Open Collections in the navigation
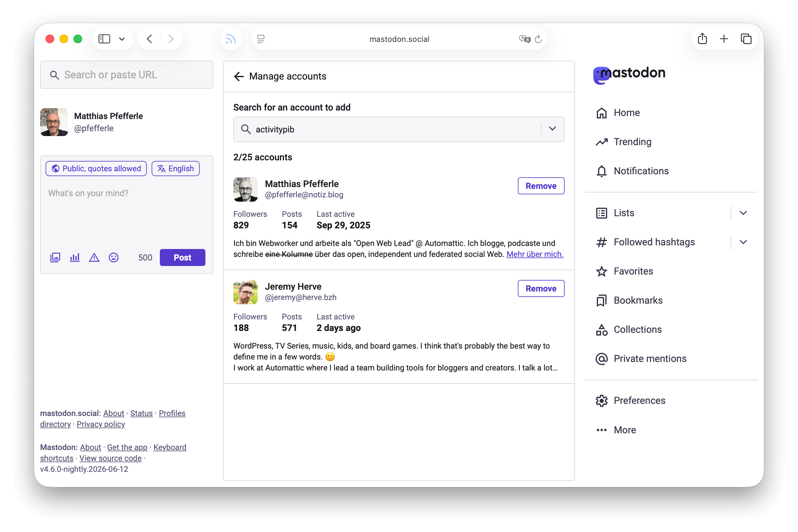The image size is (798, 532). coord(628,329)
